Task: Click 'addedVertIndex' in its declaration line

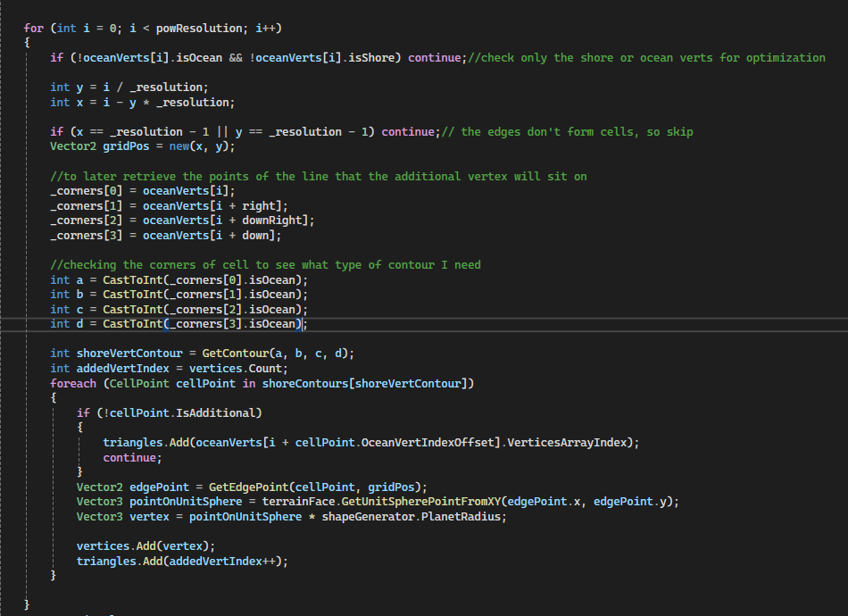Action: pyautogui.click(x=123, y=369)
